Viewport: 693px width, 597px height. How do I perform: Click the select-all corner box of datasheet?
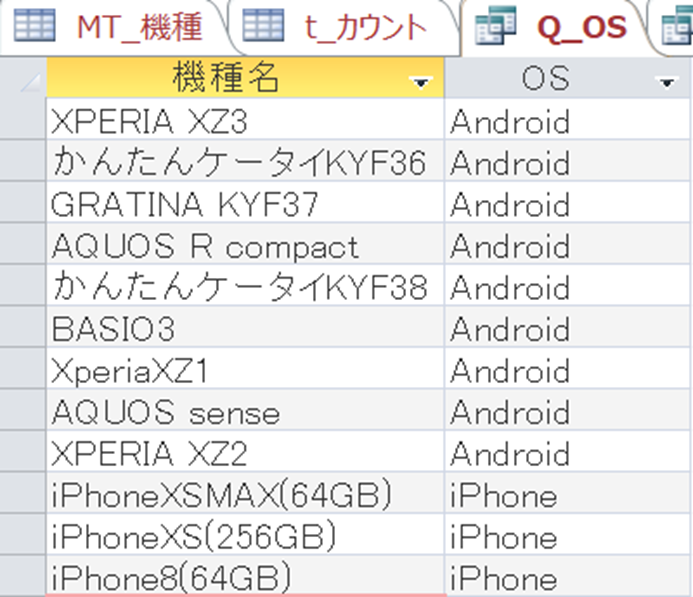coord(23,79)
